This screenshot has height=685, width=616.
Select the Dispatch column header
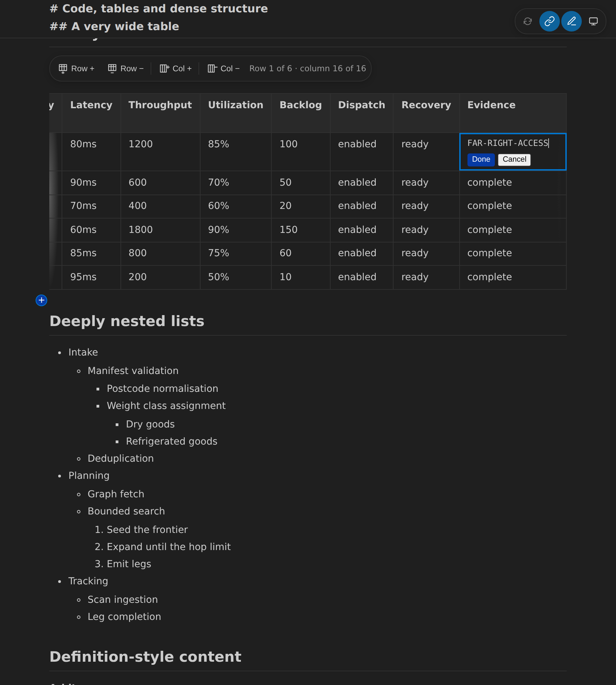[x=362, y=113]
